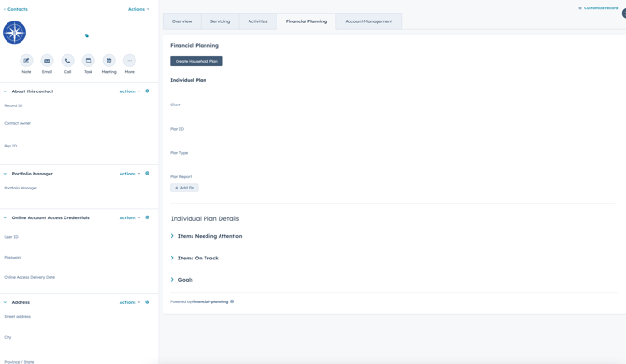Screen dimensions: 626x364
Task: Click the small blue icon near avatar
Action: tap(87, 35)
